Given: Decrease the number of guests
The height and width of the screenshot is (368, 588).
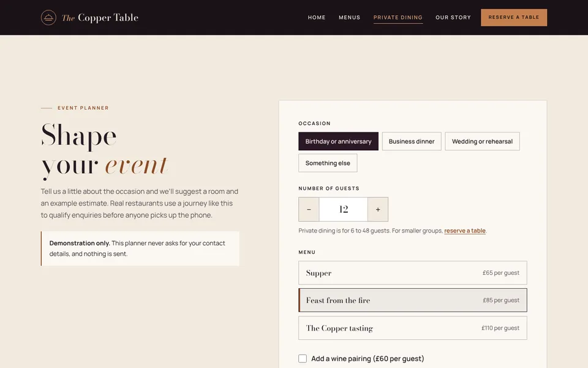Looking at the screenshot, I should pyautogui.click(x=309, y=209).
